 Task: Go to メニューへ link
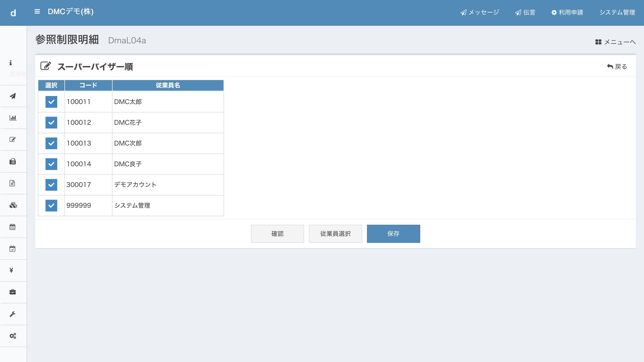pyautogui.click(x=615, y=42)
